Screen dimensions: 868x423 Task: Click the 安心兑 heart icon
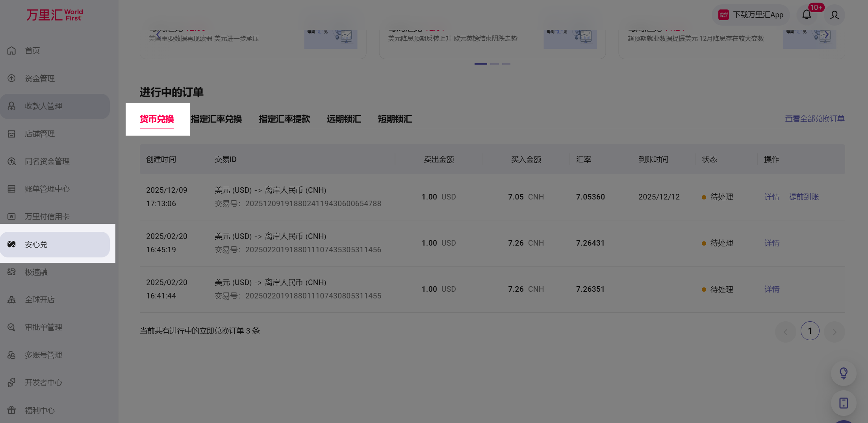[12, 244]
